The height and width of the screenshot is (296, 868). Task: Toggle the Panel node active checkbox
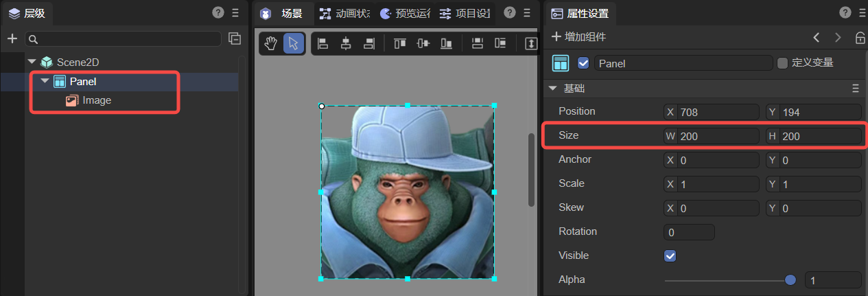coord(584,63)
